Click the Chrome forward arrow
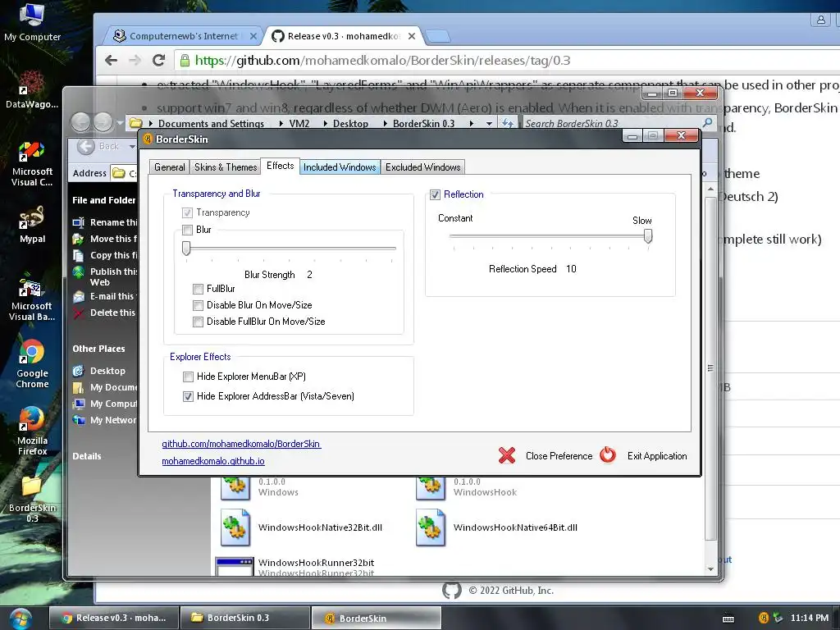 point(135,60)
